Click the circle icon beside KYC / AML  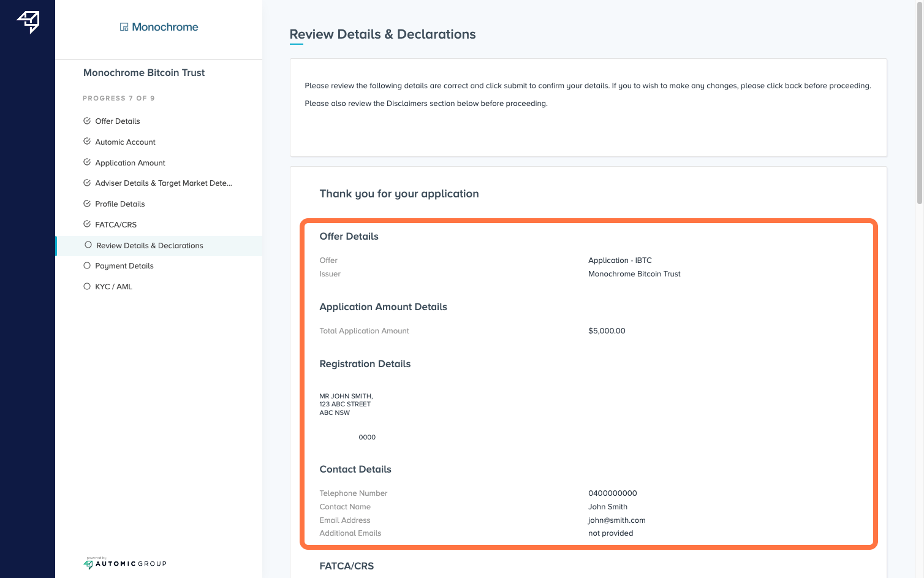(87, 286)
